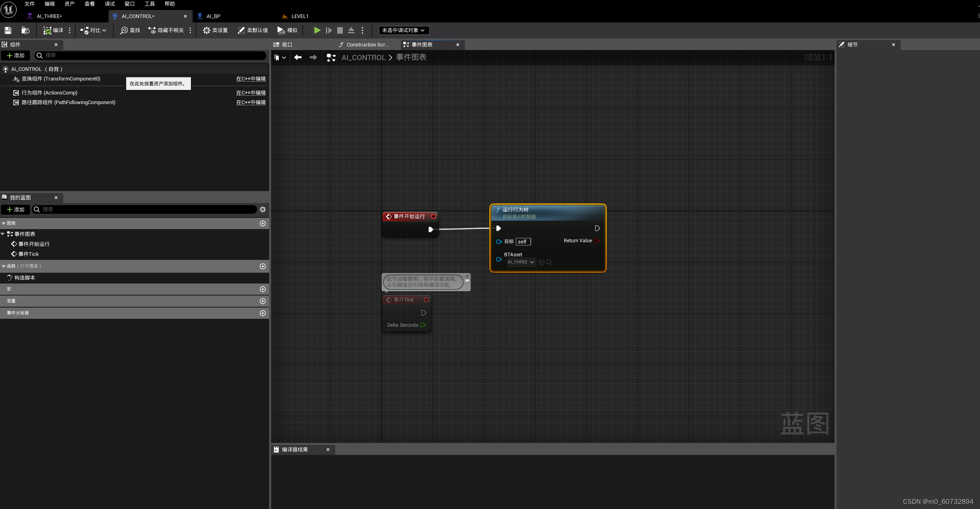Open the 未选中调试对象 debug object dropdown

[403, 30]
